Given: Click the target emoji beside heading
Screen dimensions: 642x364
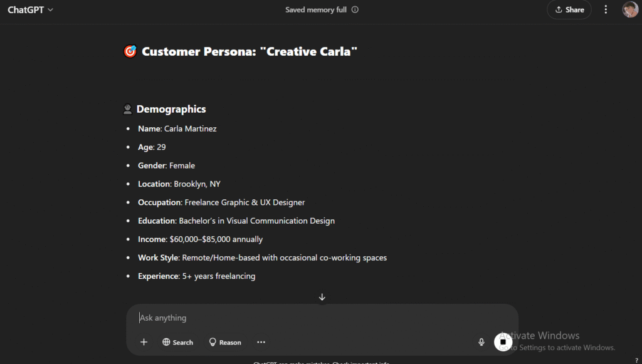Looking at the screenshot, I should pos(130,51).
